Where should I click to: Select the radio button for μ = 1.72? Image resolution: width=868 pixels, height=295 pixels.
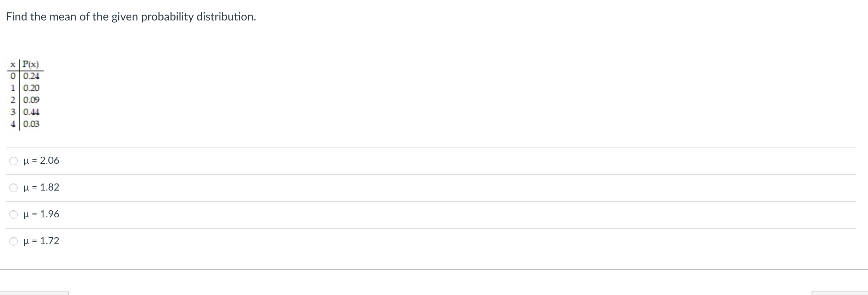[13, 241]
